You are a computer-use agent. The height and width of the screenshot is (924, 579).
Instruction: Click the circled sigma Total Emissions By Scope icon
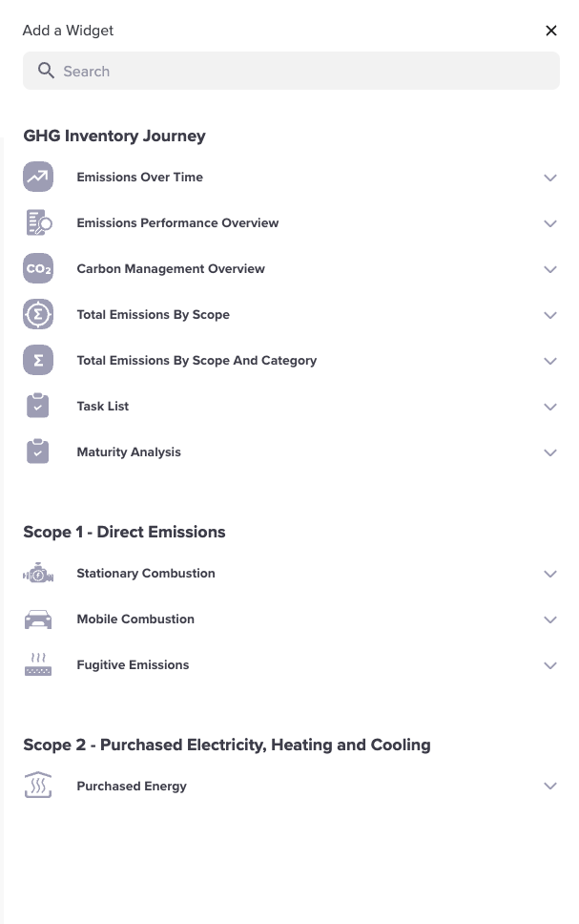coord(38,314)
